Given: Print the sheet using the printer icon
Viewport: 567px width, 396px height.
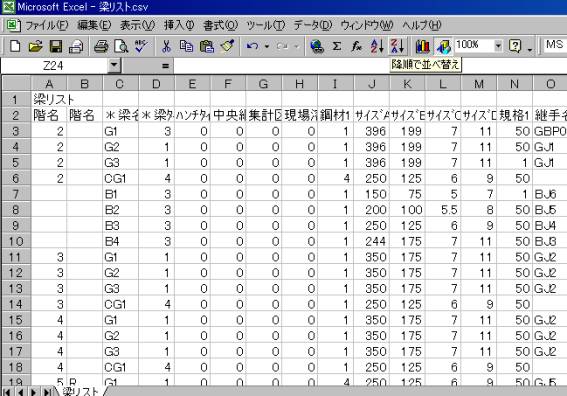Looking at the screenshot, I should point(101,46).
